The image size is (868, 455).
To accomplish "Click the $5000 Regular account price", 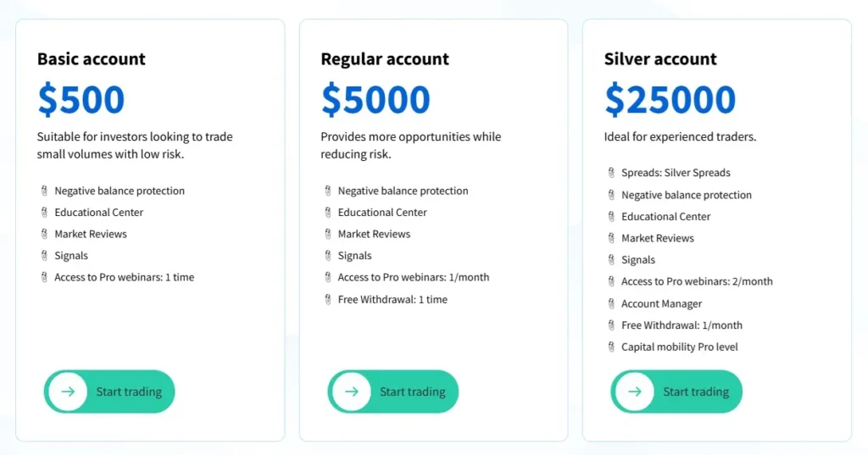I will (x=376, y=100).
